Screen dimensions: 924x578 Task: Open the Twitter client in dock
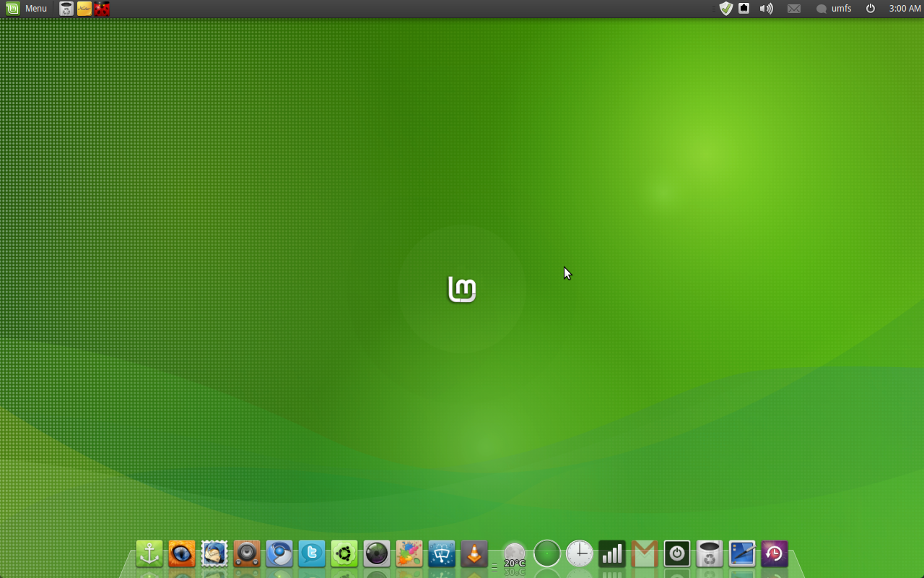[312, 554]
